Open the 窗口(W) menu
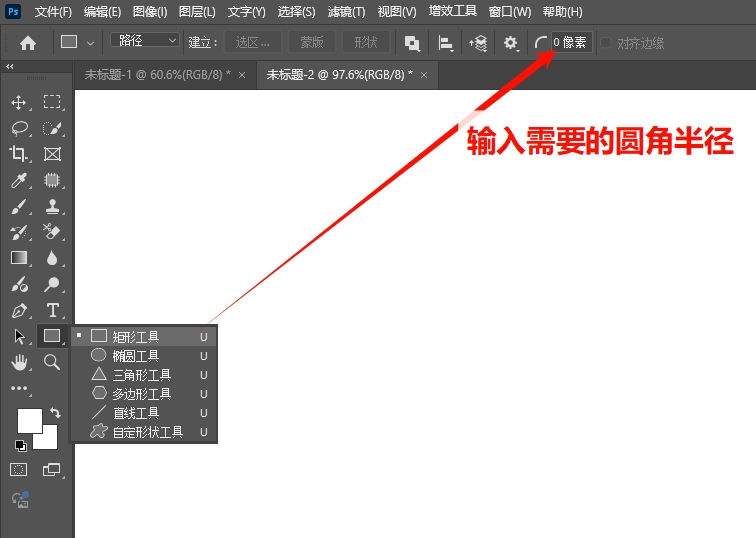Screen dimensions: 756x538 510,12
